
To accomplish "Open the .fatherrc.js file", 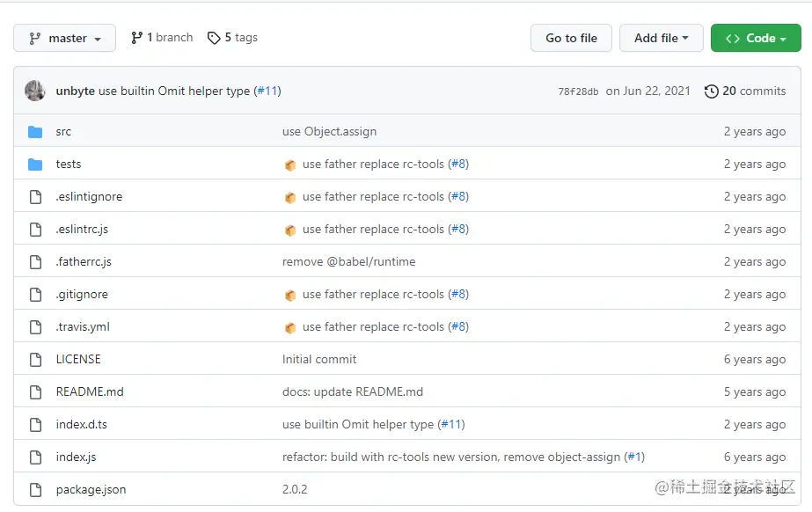I will pos(84,262).
